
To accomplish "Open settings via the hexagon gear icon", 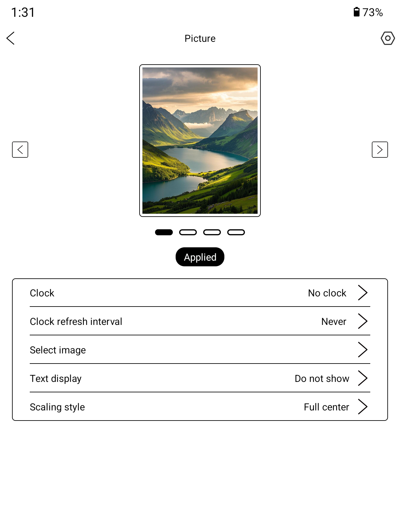I will (x=387, y=38).
